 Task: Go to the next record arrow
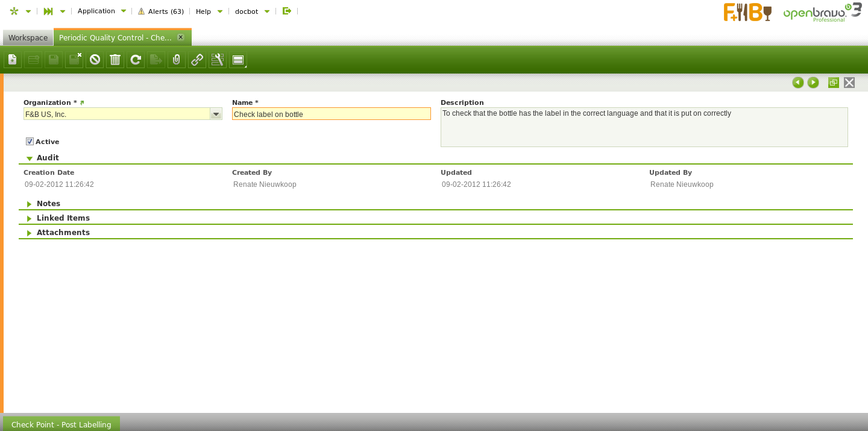[x=813, y=83]
